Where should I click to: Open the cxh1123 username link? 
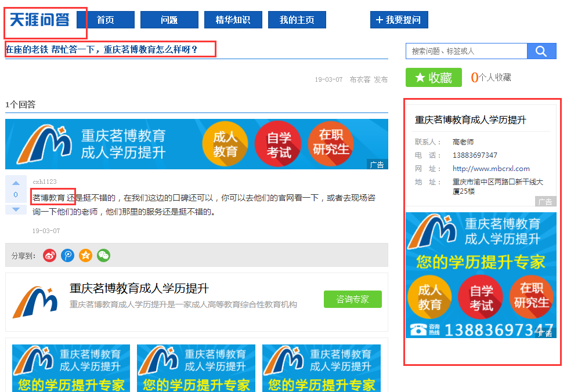(x=45, y=182)
